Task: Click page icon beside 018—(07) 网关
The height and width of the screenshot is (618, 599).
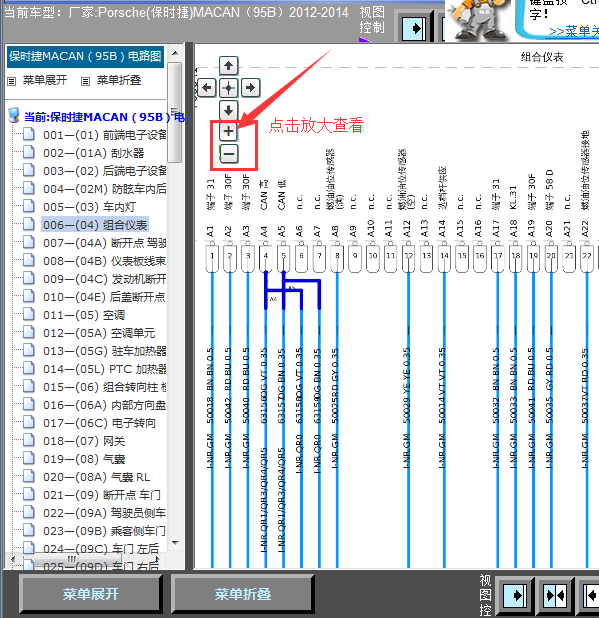Action: pos(28,440)
